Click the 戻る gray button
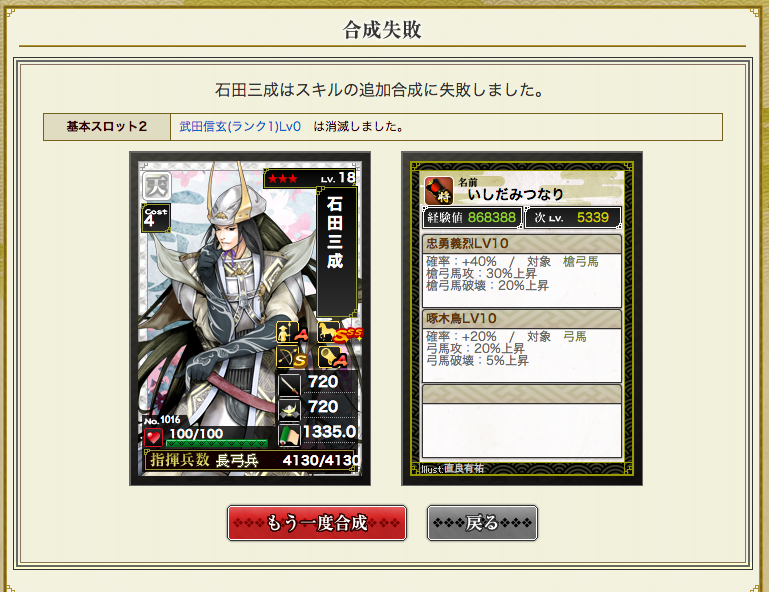Screen dimensions: 769x592 coord(482,523)
